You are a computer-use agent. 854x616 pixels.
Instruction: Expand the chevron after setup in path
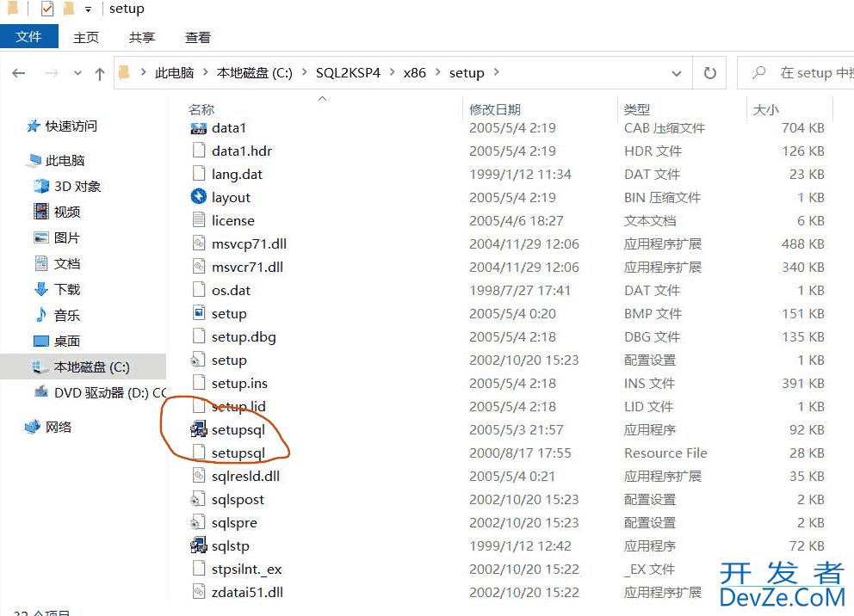pos(496,71)
